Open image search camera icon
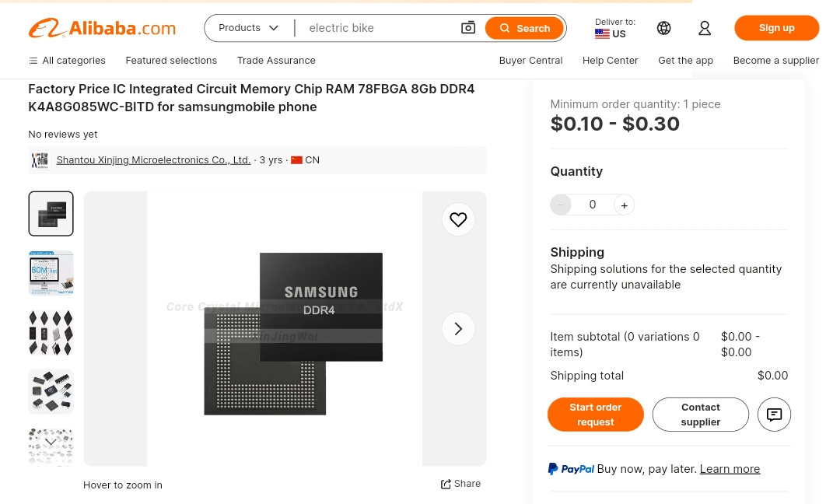 [x=467, y=28]
